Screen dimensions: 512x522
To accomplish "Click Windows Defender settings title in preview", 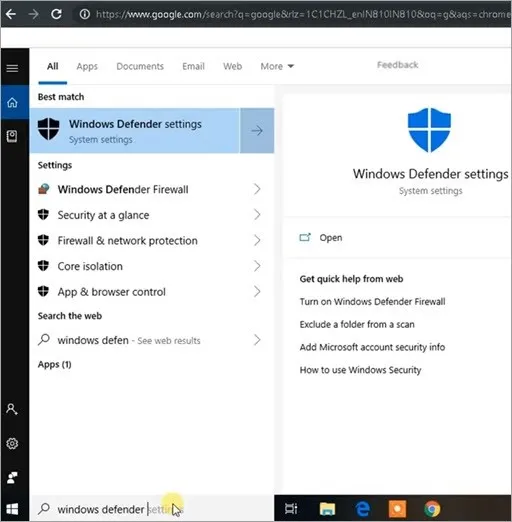I will click(430, 174).
